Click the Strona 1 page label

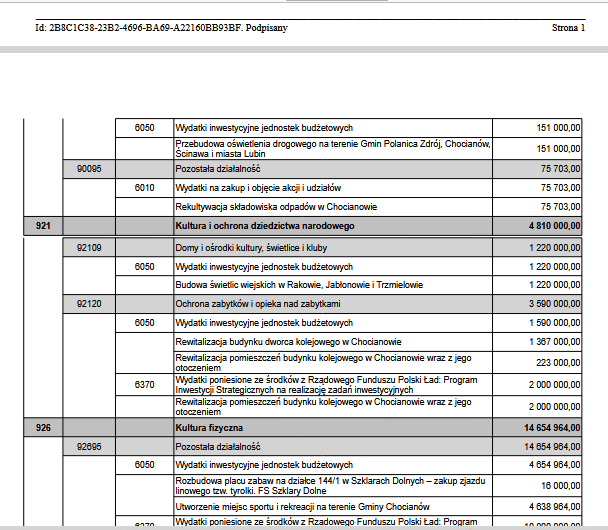[x=568, y=28]
